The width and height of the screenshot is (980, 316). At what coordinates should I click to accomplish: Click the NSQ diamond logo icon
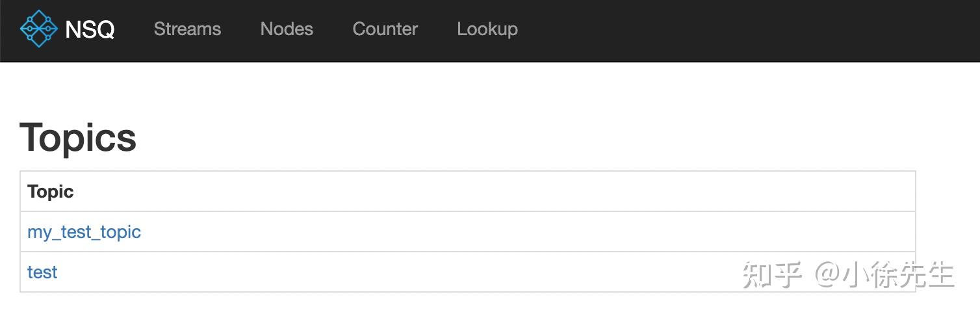pos(39,29)
